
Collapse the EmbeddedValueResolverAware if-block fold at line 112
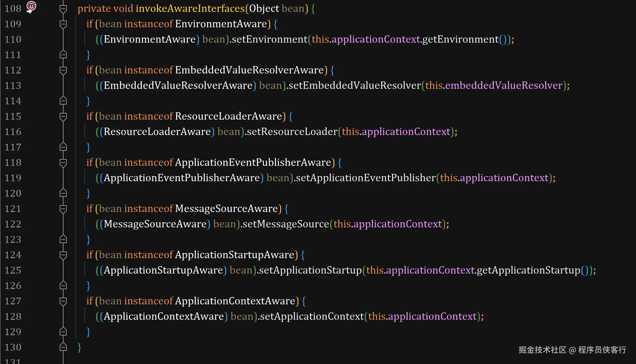(x=63, y=70)
